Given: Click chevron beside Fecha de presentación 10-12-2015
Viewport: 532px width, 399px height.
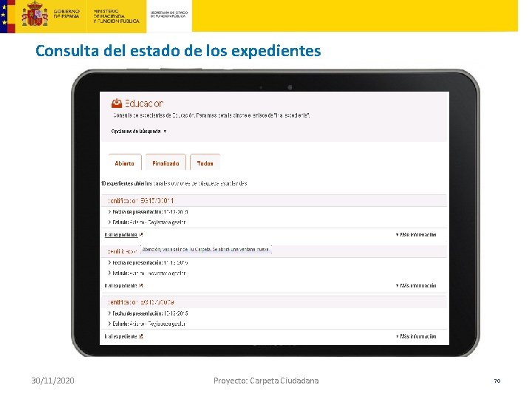Looking at the screenshot, I should tap(109, 313).
